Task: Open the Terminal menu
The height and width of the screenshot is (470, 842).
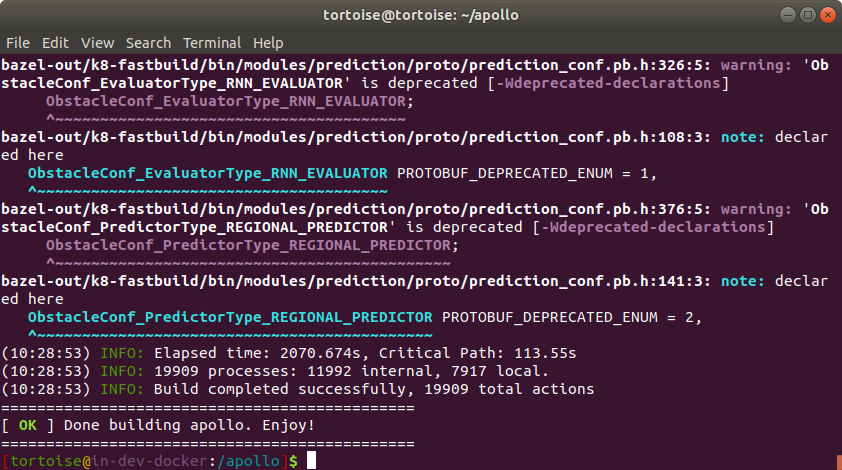Action: point(212,43)
